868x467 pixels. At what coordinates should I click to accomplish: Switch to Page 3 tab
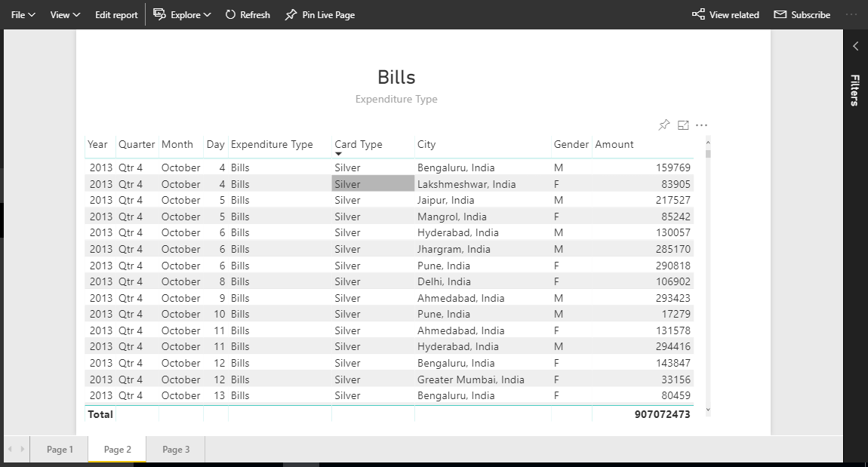coord(175,450)
